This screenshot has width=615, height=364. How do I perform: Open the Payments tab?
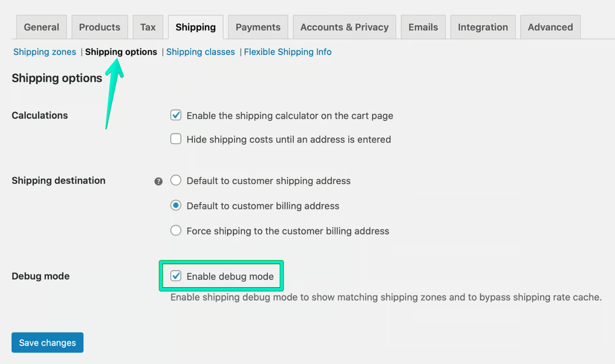click(258, 27)
